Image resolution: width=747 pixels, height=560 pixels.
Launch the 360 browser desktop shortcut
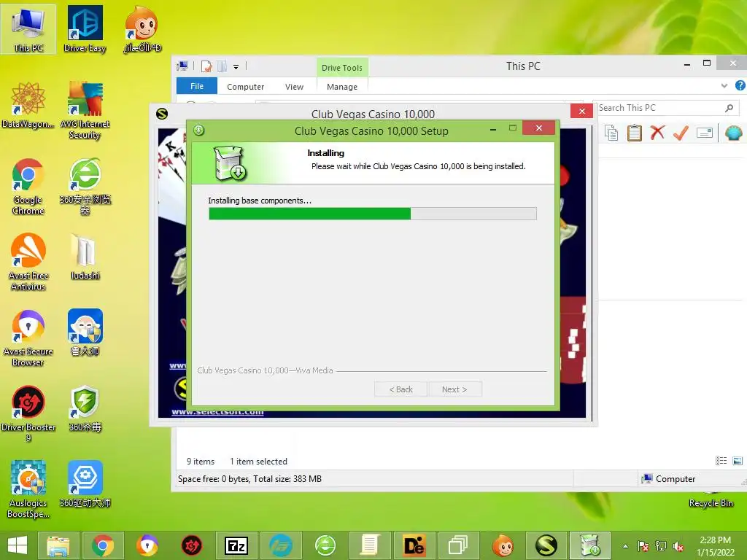(85, 186)
